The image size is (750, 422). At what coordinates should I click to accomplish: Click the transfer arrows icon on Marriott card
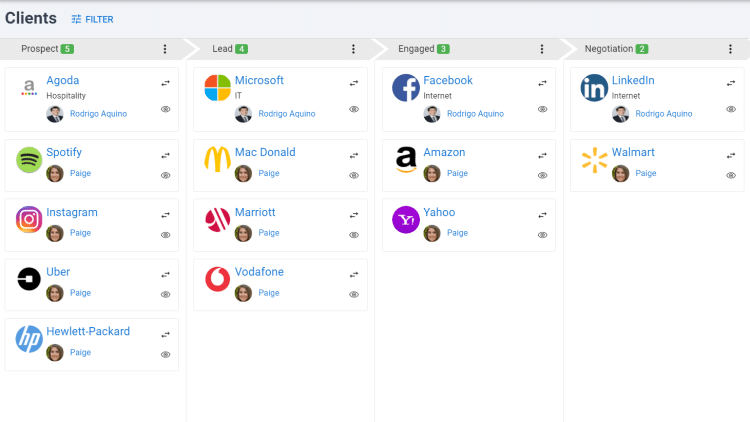coord(354,215)
